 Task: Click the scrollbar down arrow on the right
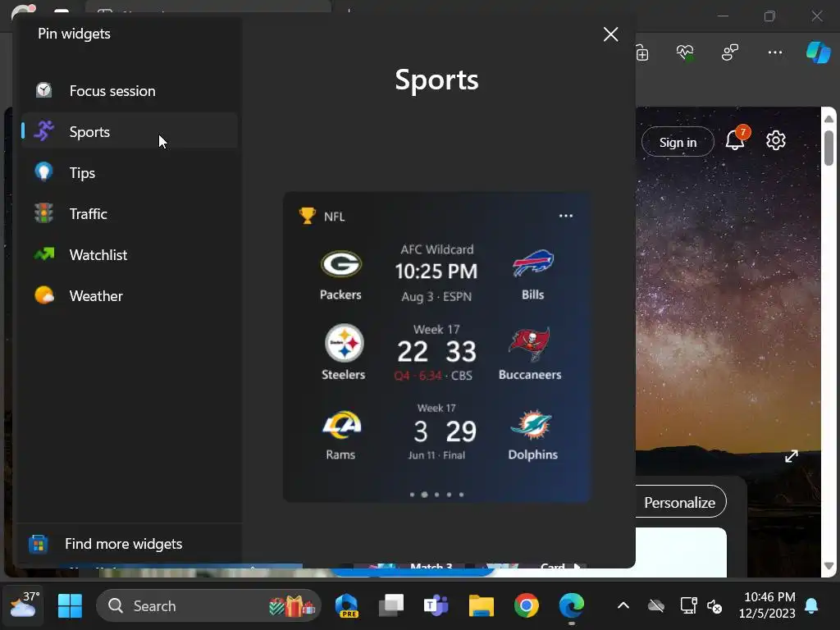point(829,566)
